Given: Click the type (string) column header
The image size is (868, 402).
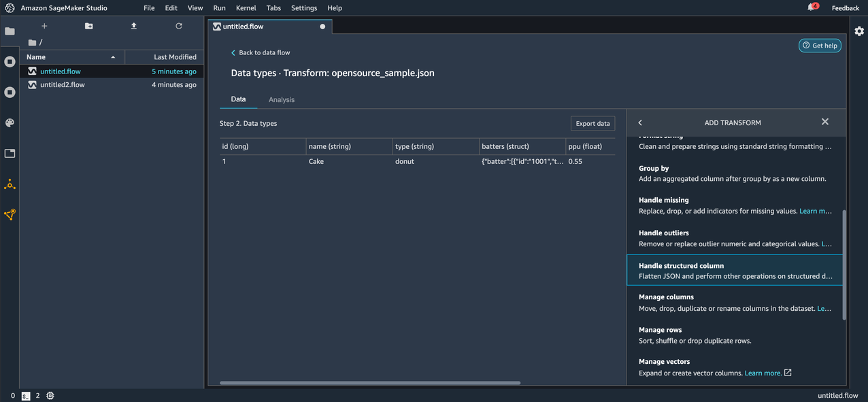Looking at the screenshot, I should [x=435, y=146].
